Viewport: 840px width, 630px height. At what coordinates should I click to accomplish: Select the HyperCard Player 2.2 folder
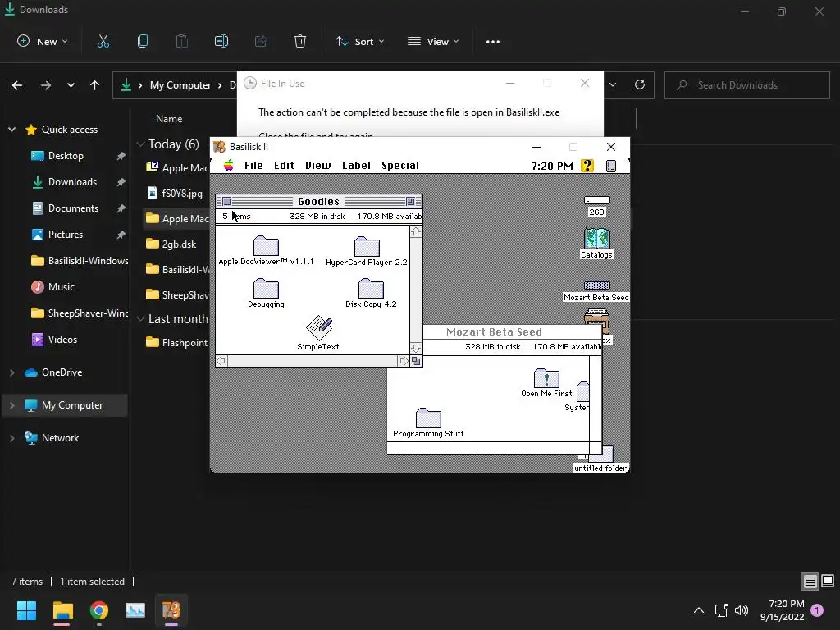pos(367,251)
